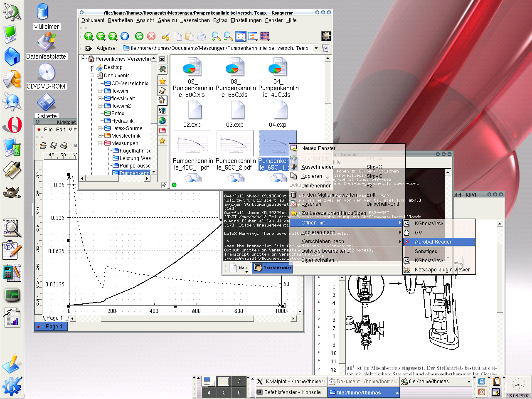This screenshot has width=532, height=399.
Task: Launch Opera from the left panel
Action: click(x=12, y=125)
